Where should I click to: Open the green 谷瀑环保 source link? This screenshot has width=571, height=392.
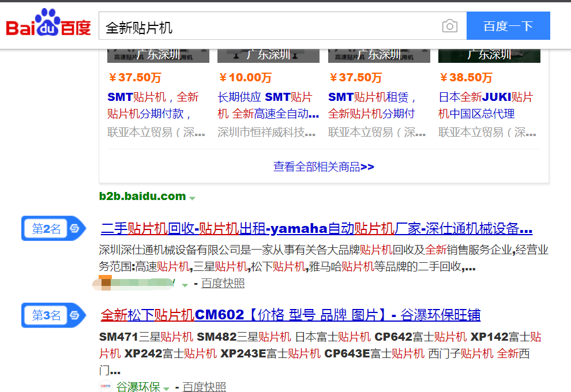click(x=138, y=387)
